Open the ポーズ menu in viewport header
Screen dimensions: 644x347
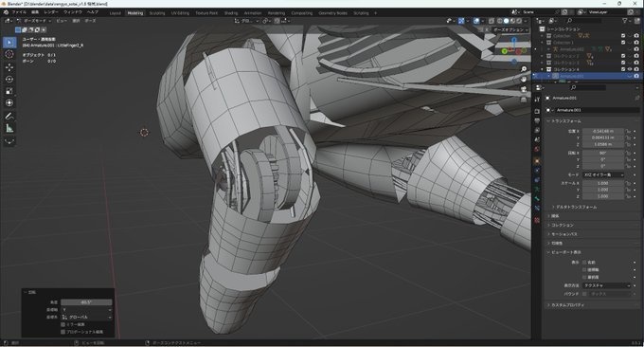point(90,21)
